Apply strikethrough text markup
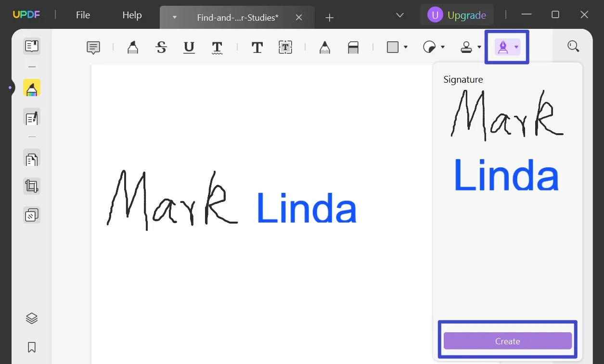604x364 pixels. click(x=161, y=47)
